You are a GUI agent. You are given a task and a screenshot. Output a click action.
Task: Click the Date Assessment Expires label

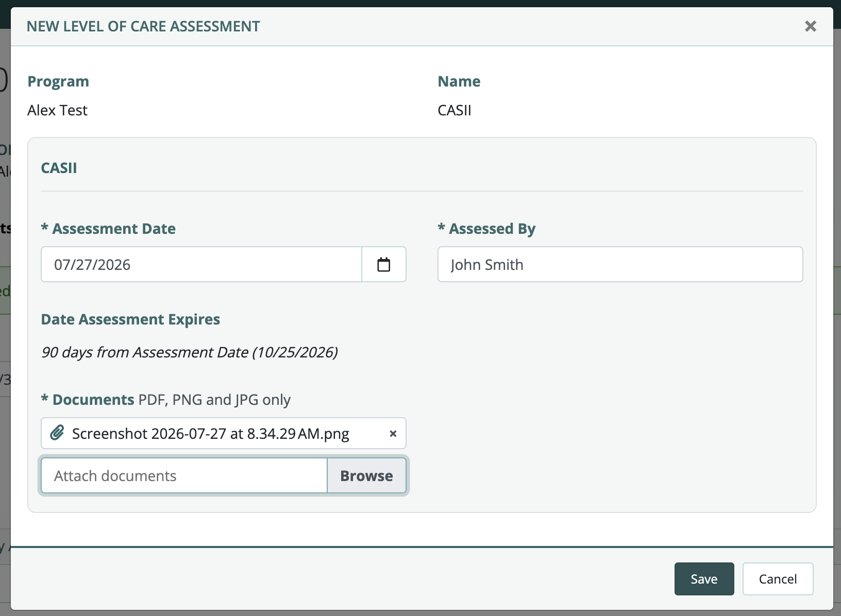click(x=130, y=319)
